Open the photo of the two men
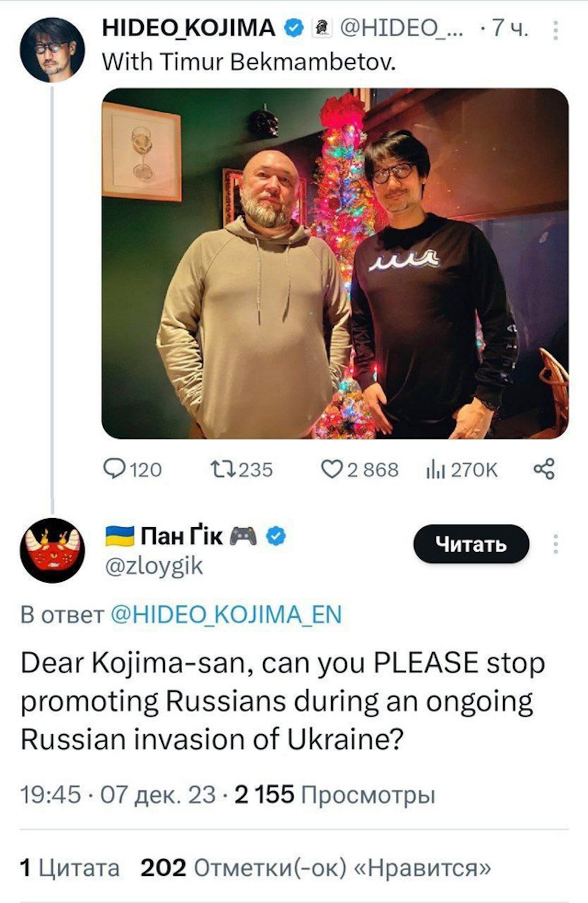This screenshot has height=903, width=588. click(x=335, y=264)
